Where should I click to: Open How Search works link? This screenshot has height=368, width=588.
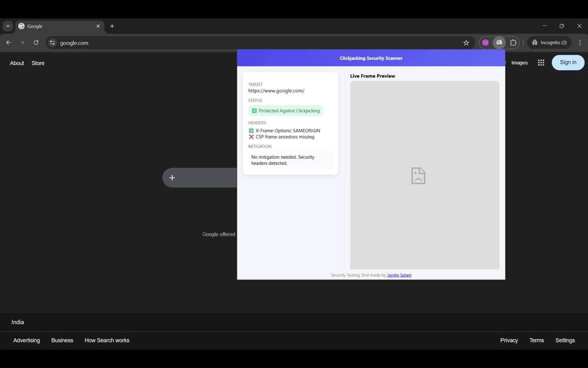(107, 340)
